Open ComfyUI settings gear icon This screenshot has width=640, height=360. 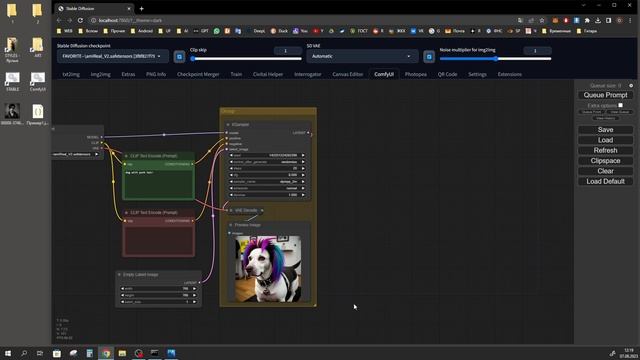(631, 86)
